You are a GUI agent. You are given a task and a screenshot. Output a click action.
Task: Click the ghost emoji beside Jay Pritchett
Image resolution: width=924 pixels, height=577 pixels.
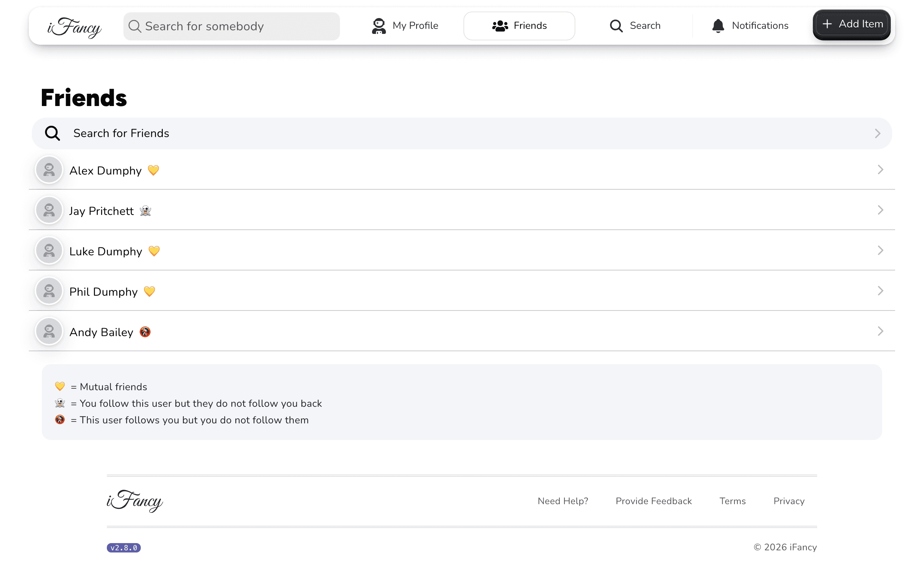point(145,211)
